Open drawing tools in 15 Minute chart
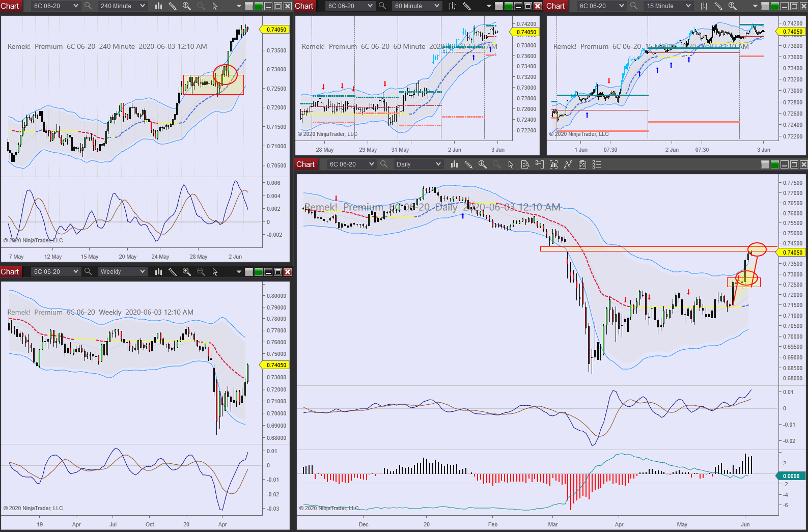The height and width of the screenshot is (532, 808). click(x=718, y=6)
